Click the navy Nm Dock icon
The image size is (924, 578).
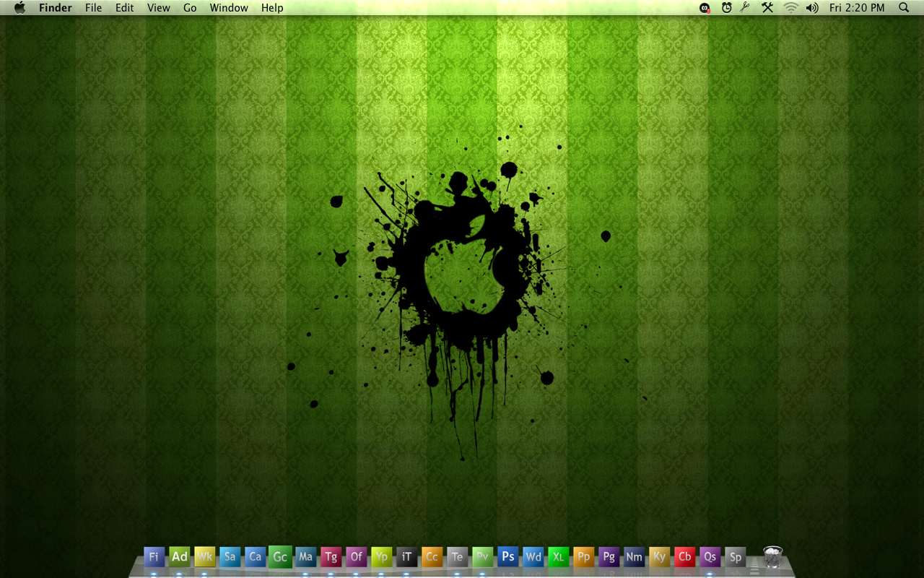634,557
